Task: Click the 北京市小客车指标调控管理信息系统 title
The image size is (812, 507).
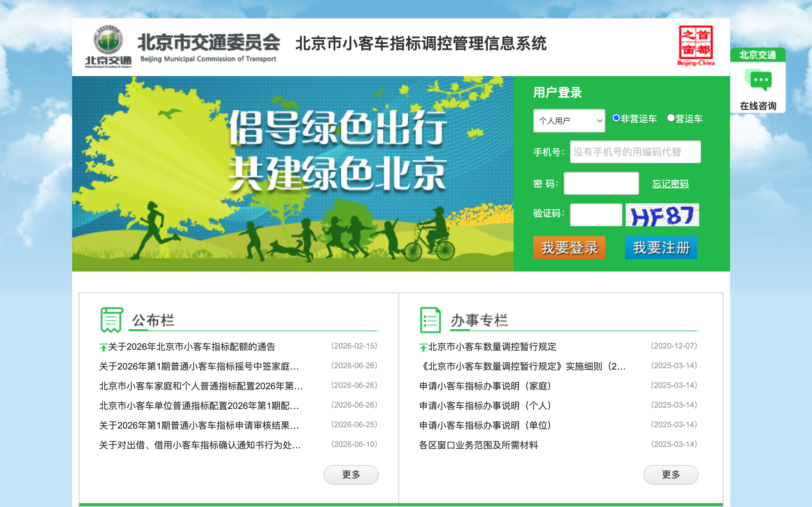Action: click(x=421, y=44)
